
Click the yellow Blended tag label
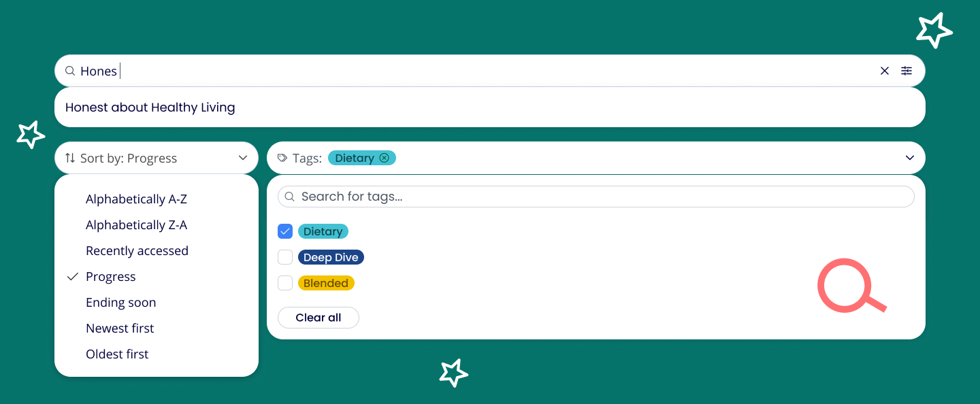click(326, 283)
